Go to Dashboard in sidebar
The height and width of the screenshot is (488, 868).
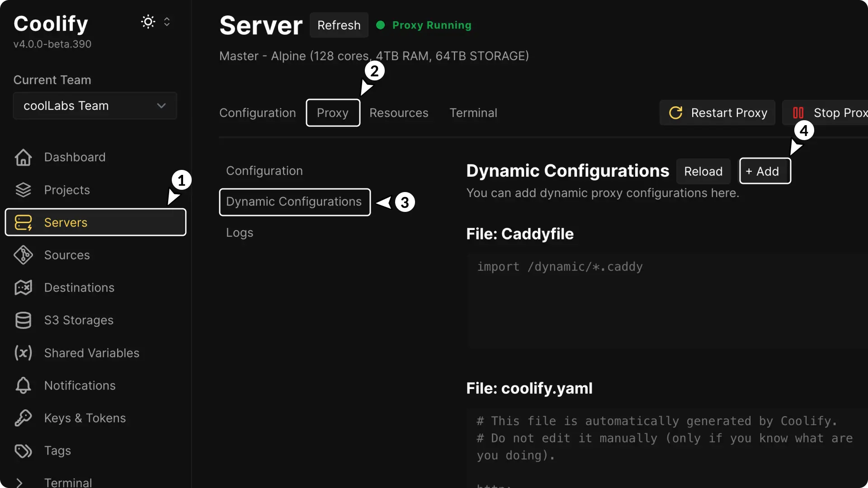coord(75,157)
